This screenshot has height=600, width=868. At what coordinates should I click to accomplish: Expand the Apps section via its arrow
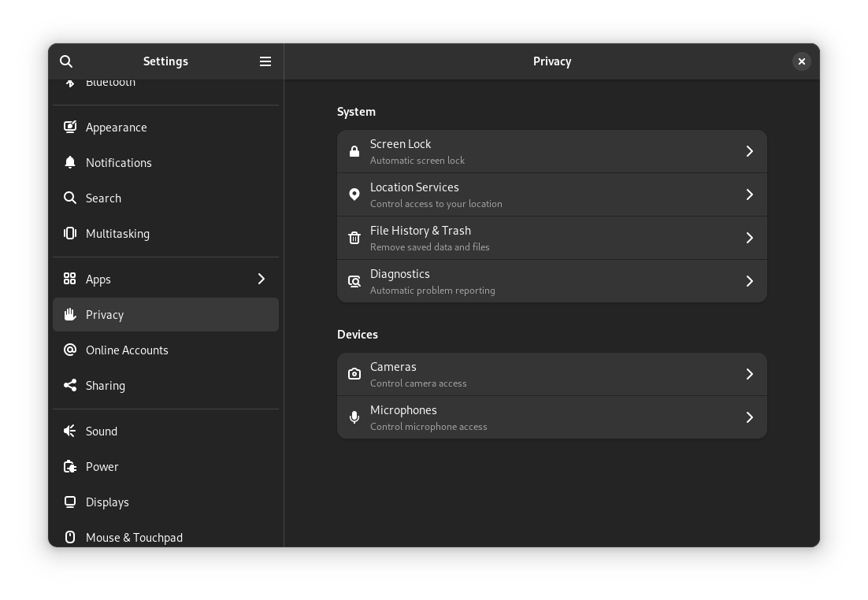click(261, 279)
